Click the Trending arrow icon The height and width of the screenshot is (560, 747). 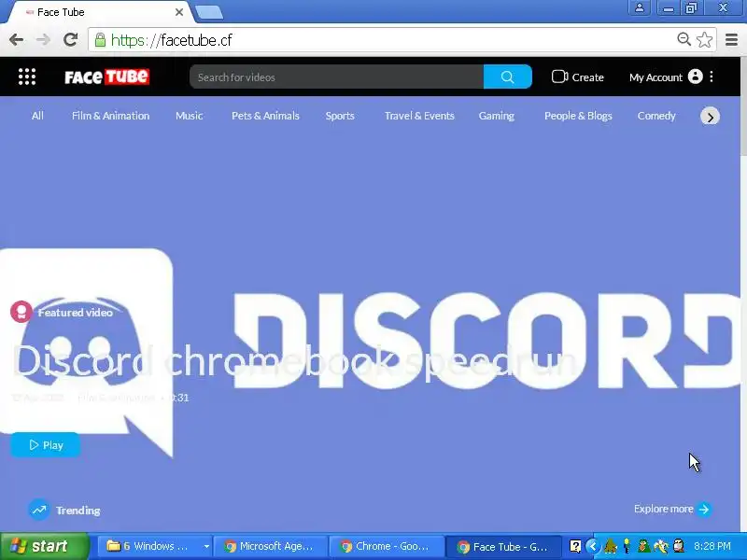tap(39, 510)
